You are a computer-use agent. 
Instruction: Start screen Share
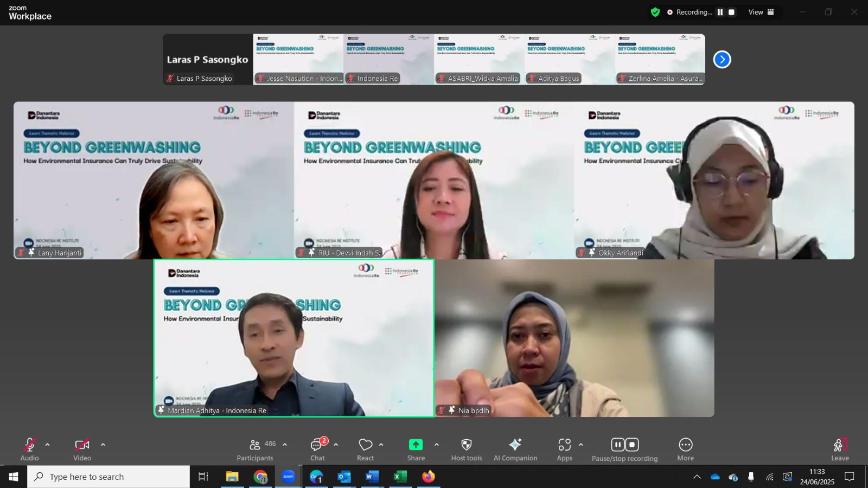416,450
